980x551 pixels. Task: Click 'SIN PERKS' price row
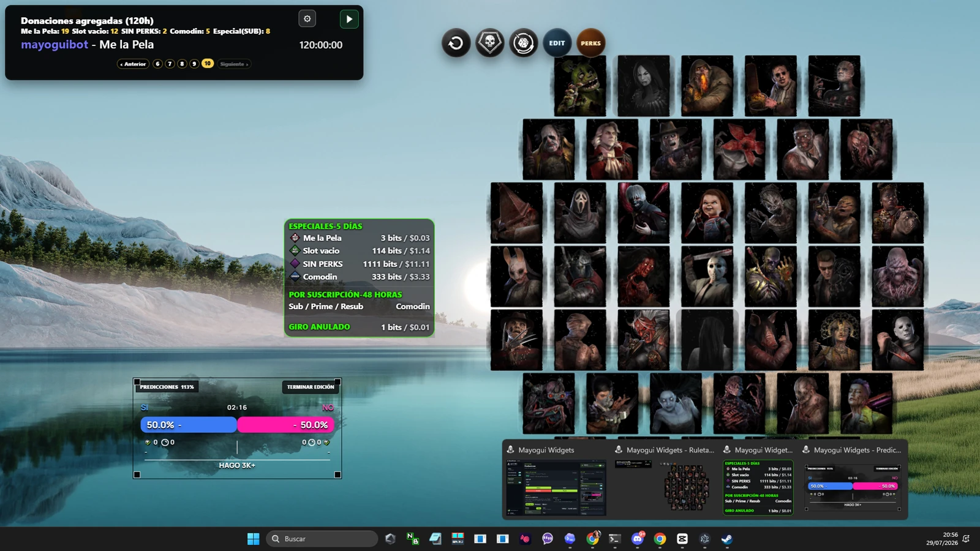point(359,264)
